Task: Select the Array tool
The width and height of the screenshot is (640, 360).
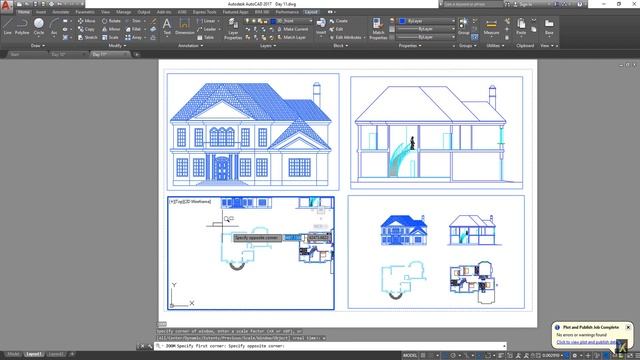Action: [133, 37]
